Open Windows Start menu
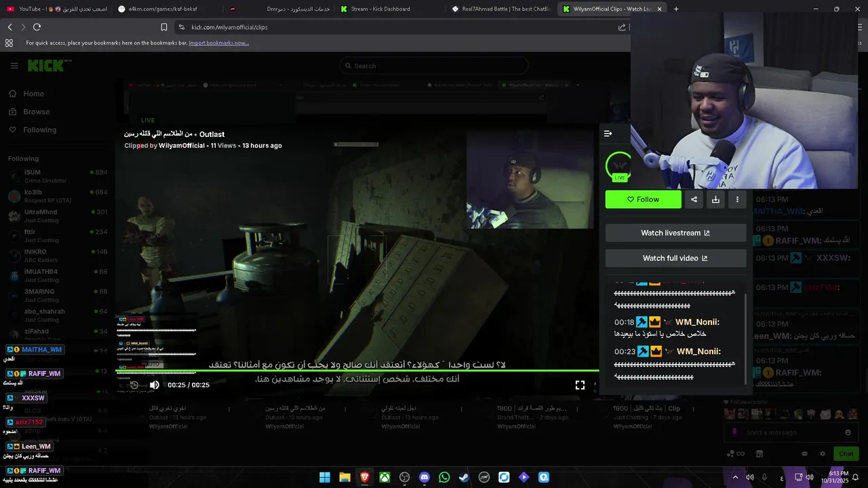 325,477
